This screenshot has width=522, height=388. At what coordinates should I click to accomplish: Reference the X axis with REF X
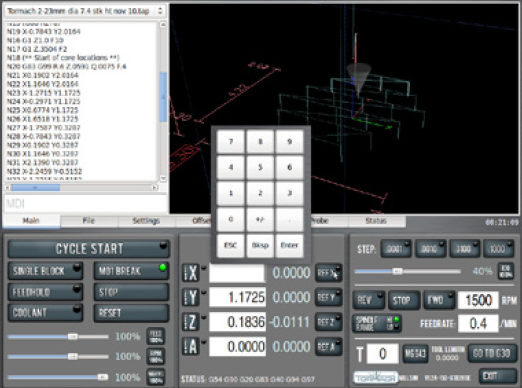328,273
